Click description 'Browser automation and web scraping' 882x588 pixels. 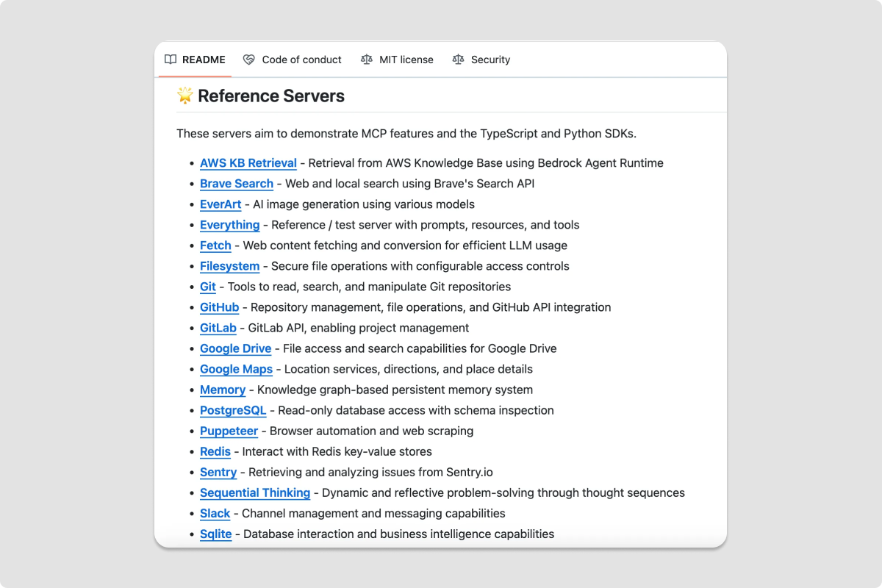(x=371, y=431)
